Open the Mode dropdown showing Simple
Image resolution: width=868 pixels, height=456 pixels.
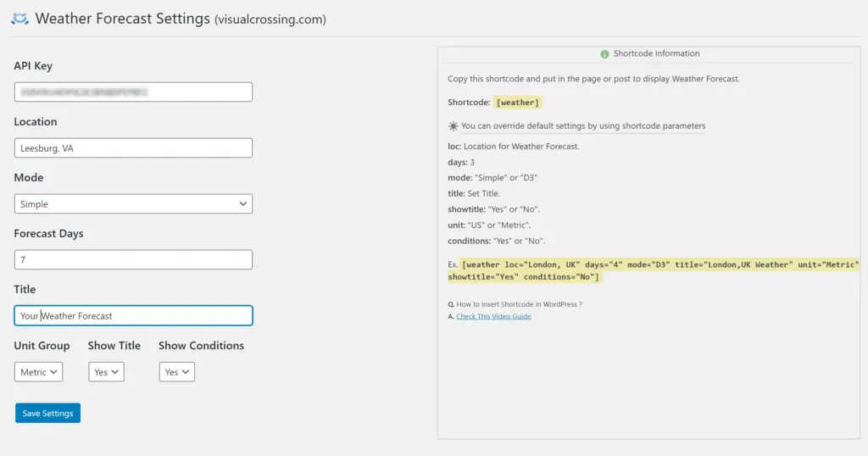[x=133, y=204]
